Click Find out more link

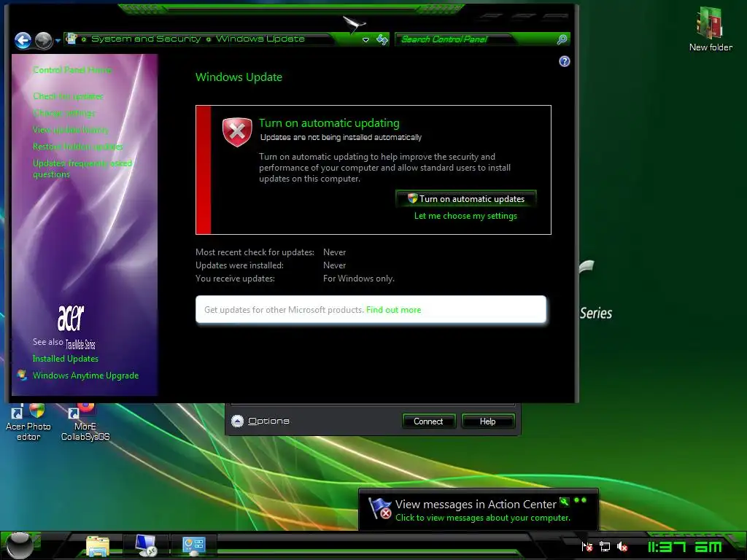tap(393, 309)
